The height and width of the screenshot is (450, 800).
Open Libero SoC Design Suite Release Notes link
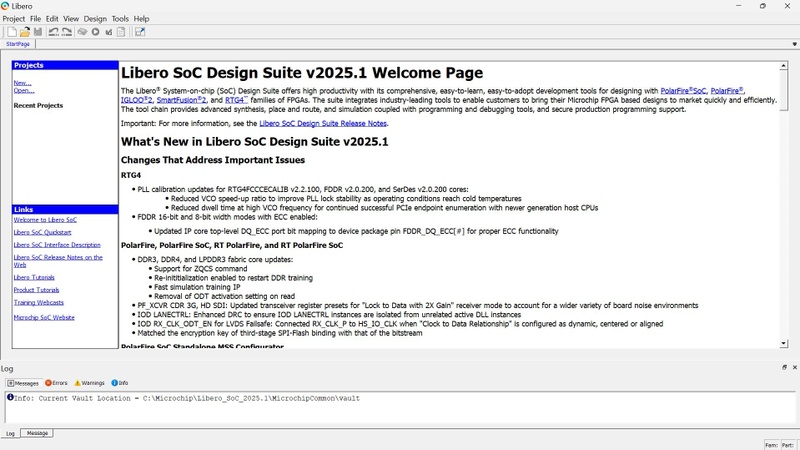point(323,123)
